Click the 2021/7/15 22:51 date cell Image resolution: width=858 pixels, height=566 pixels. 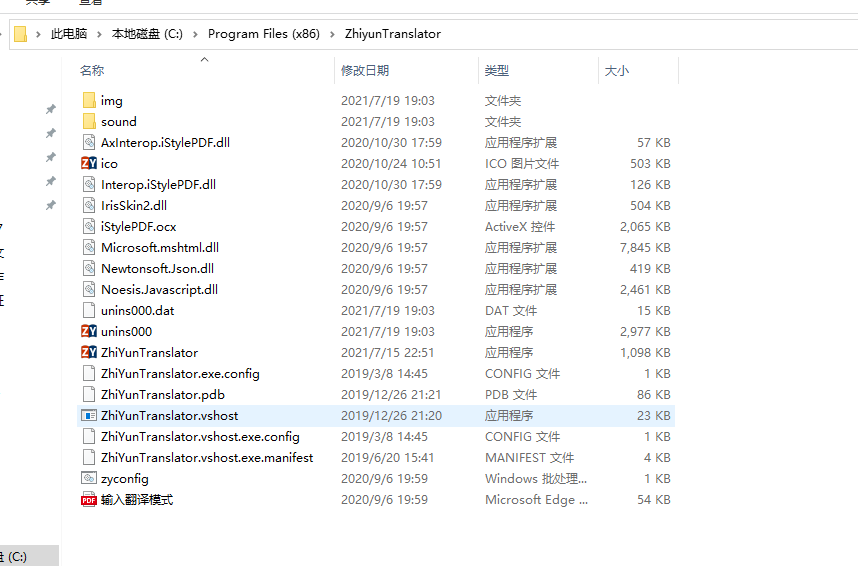[387, 353]
